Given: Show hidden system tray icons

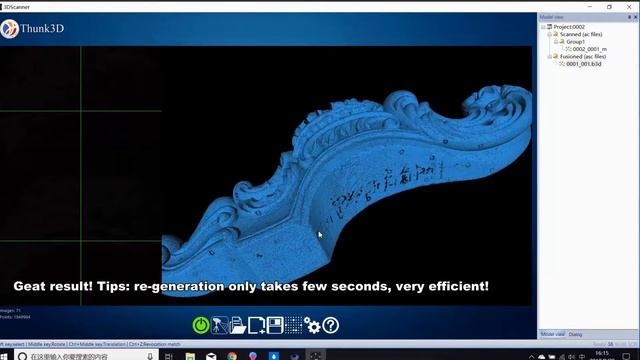Looking at the screenshot, I should point(531,357).
